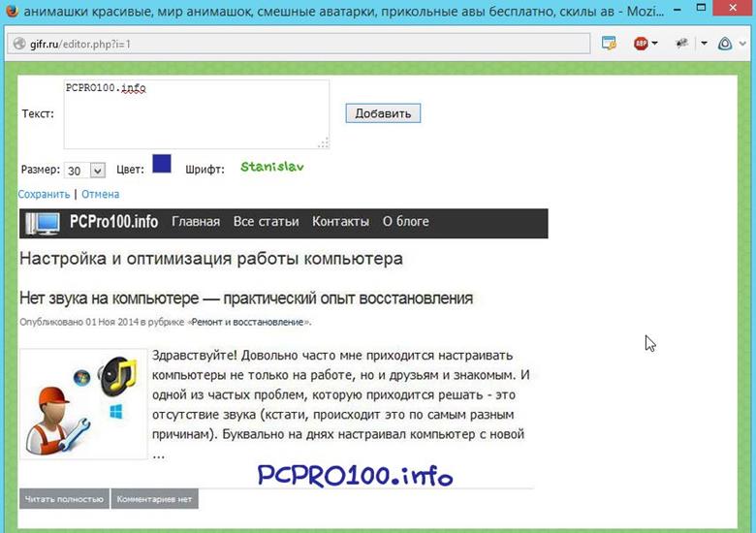Image resolution: width=756 pixels, height=533 pixels.
Task: Click the gray extension icon after ABP
Action: [x=681, y=44]
